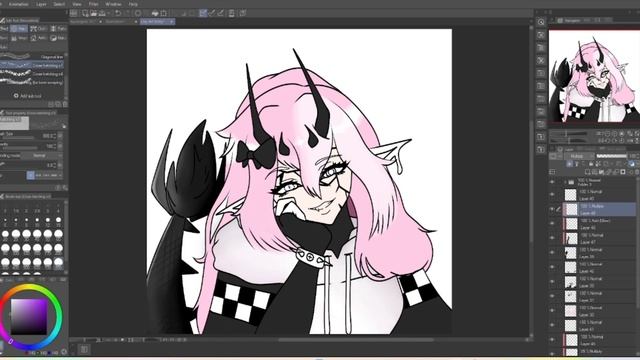Open the View menu
The width and height of the screenshot is (640, 360).
point(77,4)
